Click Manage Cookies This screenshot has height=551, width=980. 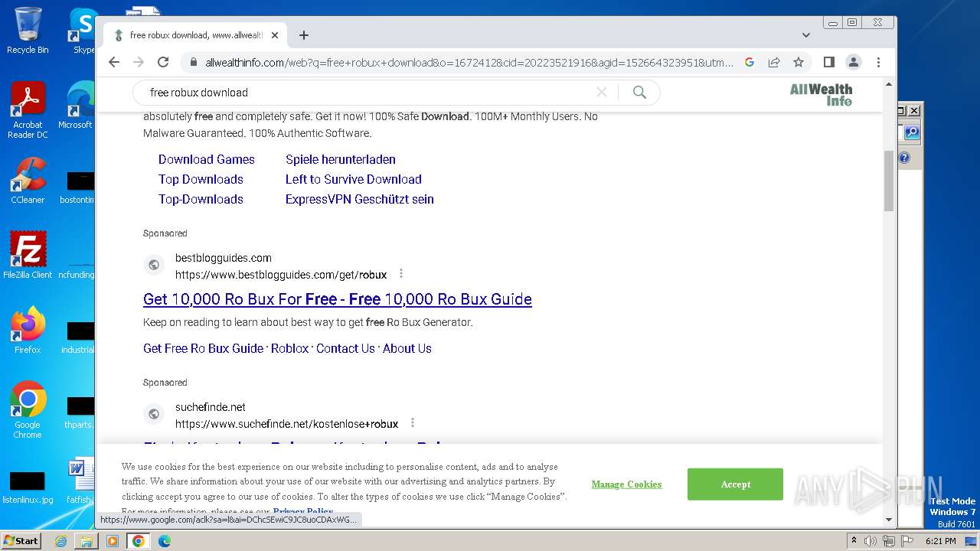tap(626, 484)
